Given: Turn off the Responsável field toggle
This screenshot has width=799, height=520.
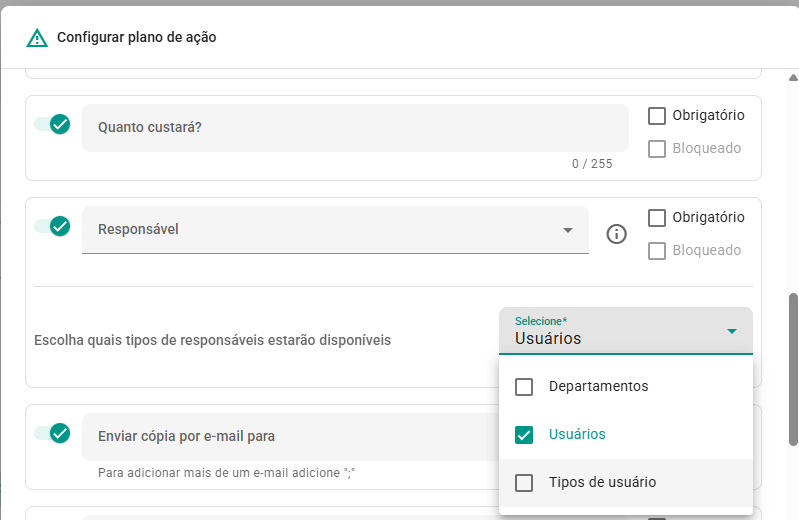Looking at the screenshot, I should tap(52, 226).
